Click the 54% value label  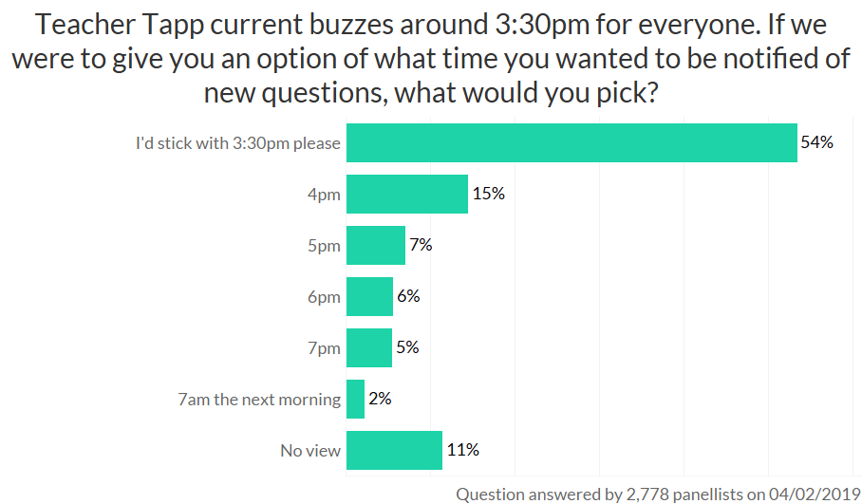816,143
